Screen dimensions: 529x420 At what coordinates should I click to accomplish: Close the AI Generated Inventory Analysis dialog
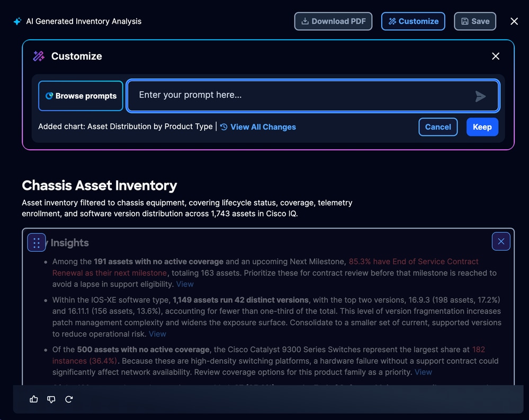514,21
